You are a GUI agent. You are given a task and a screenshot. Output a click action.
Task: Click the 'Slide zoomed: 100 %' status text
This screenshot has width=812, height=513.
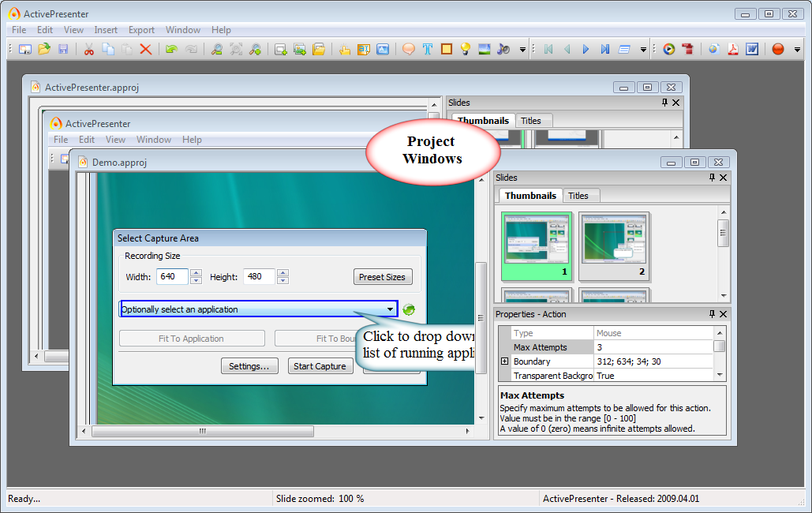pos(320,499)
